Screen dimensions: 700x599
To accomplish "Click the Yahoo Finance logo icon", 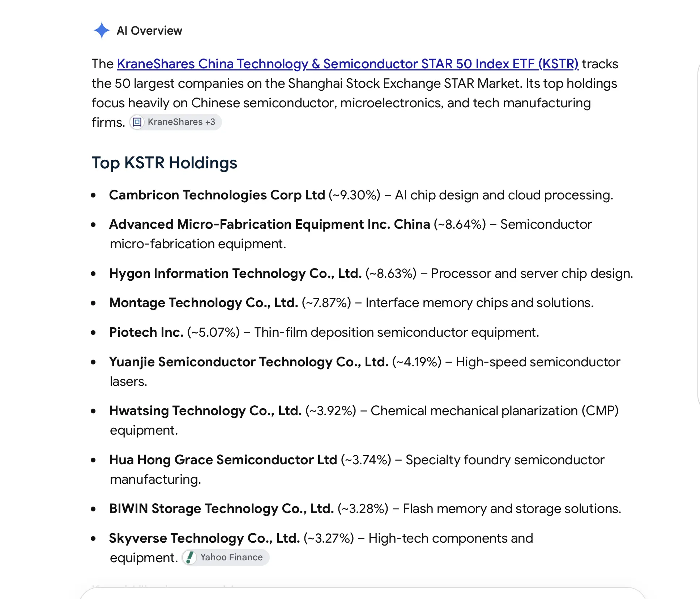I will click(x=189, y=557).
